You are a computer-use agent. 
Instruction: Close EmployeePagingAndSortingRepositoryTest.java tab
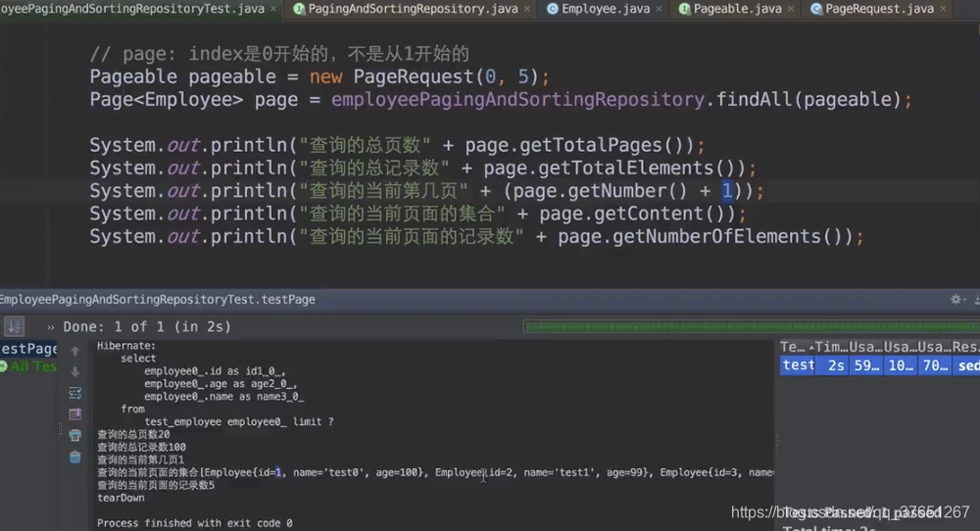tap(273, 9)
